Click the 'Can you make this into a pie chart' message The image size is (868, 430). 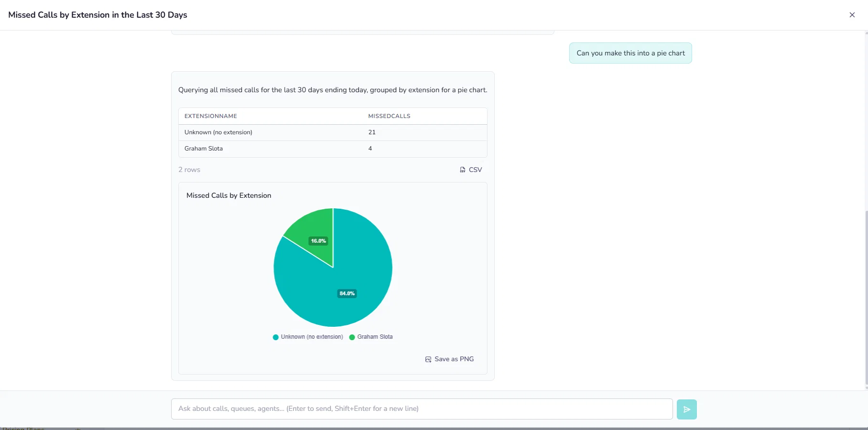[x=630, y=53]
